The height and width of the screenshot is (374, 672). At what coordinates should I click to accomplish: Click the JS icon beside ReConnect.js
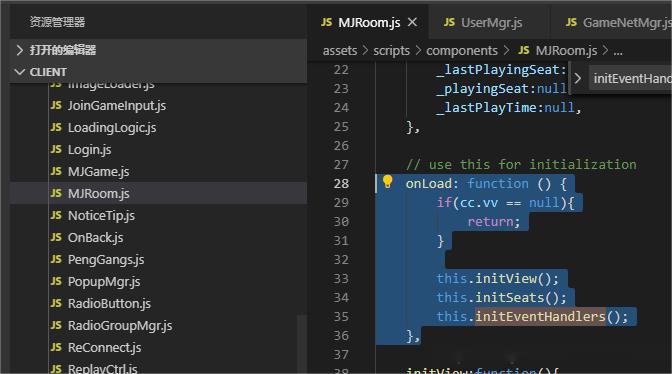[x=56, y=347]
